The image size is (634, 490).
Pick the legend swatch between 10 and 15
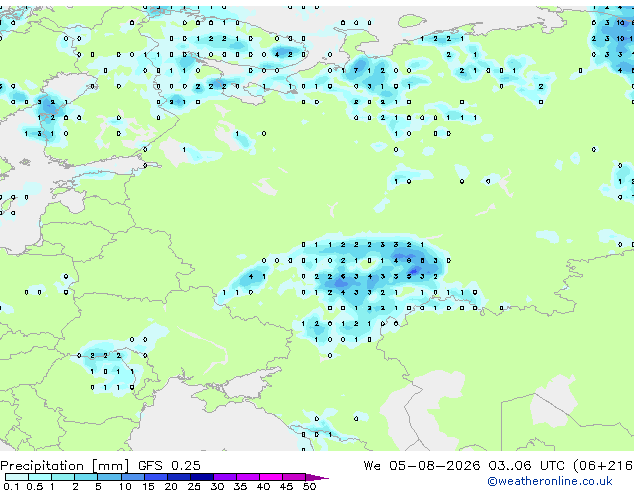coord(132,477)
